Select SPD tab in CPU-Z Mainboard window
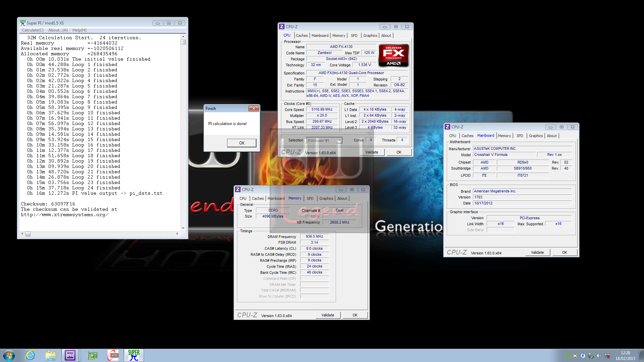Screen dimensions: 644x362 520,136
